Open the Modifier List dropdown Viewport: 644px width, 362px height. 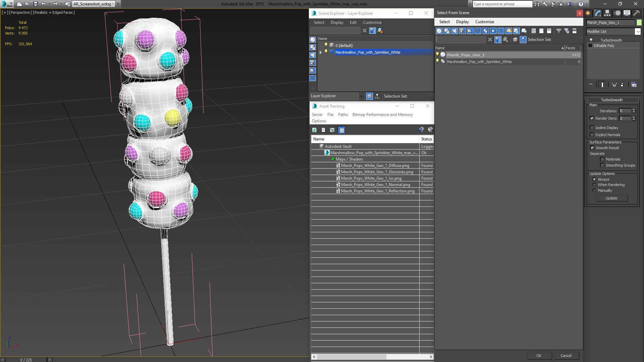click(x=638, y=32)
